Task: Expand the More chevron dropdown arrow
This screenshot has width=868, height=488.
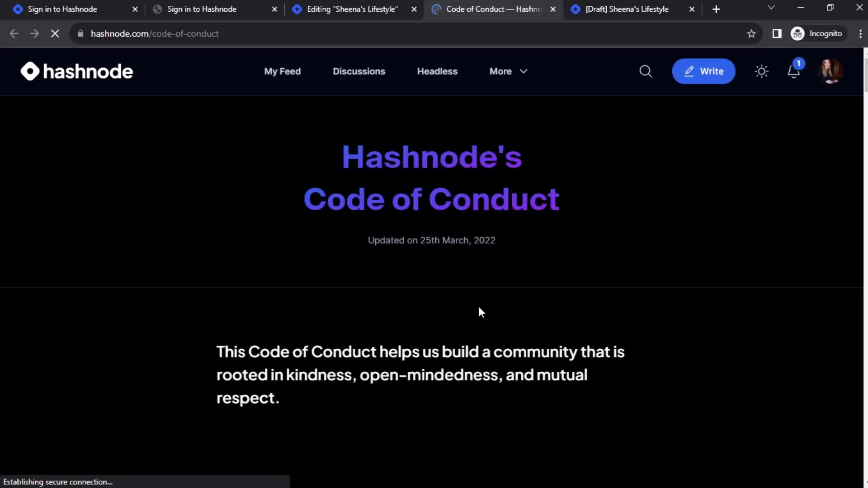Action: [524, 71]
